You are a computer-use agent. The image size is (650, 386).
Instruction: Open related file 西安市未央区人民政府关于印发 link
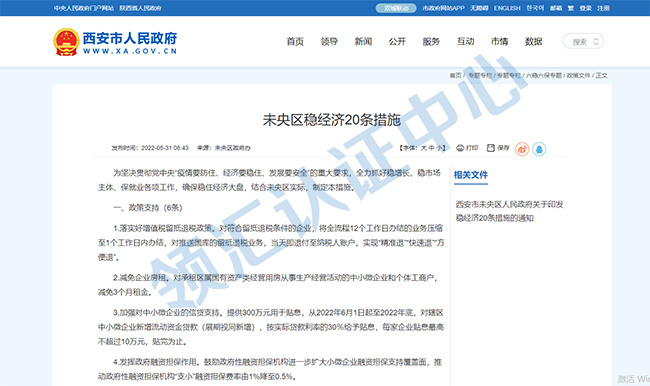pos(509,204)
